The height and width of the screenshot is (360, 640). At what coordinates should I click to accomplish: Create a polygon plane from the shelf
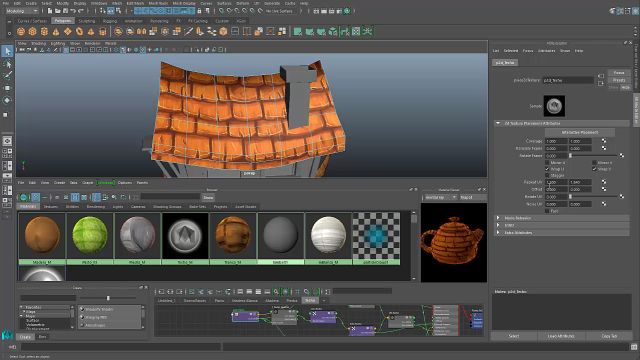[x=67, y=31]
